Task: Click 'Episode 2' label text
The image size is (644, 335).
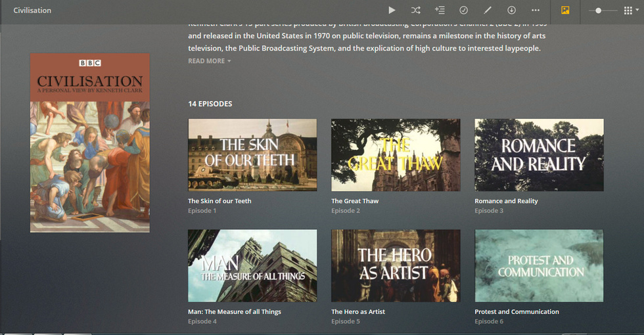Action: pyautogui.click(x=346, y=211)
